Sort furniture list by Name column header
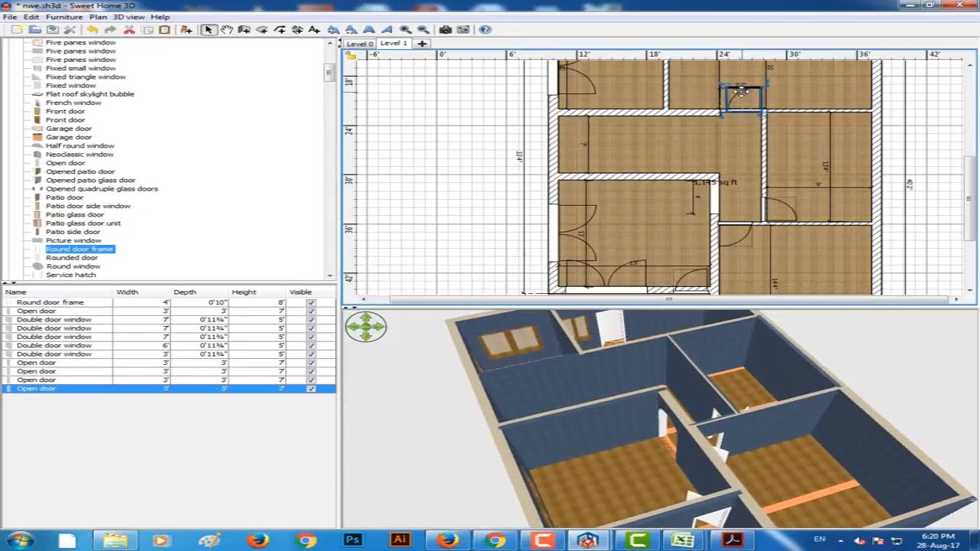Image resolution: width=980 pixels, height=551 pixels. [57, 292]
